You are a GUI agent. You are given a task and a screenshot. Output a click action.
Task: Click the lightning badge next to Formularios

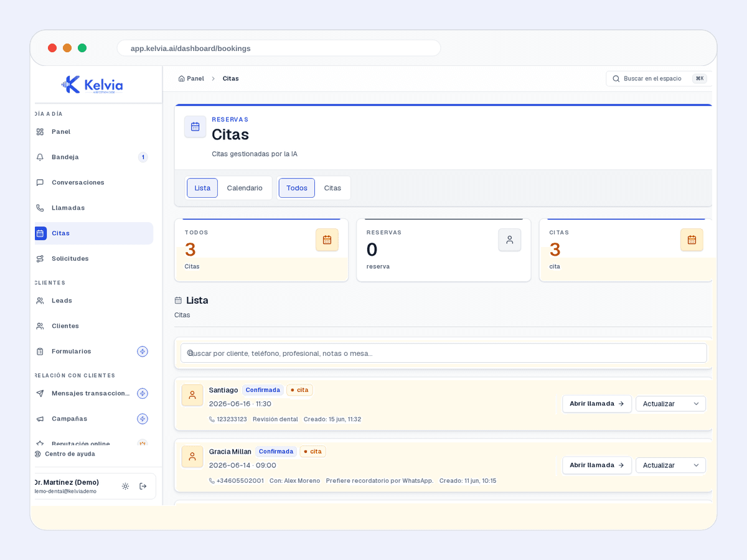click(143, 352)
